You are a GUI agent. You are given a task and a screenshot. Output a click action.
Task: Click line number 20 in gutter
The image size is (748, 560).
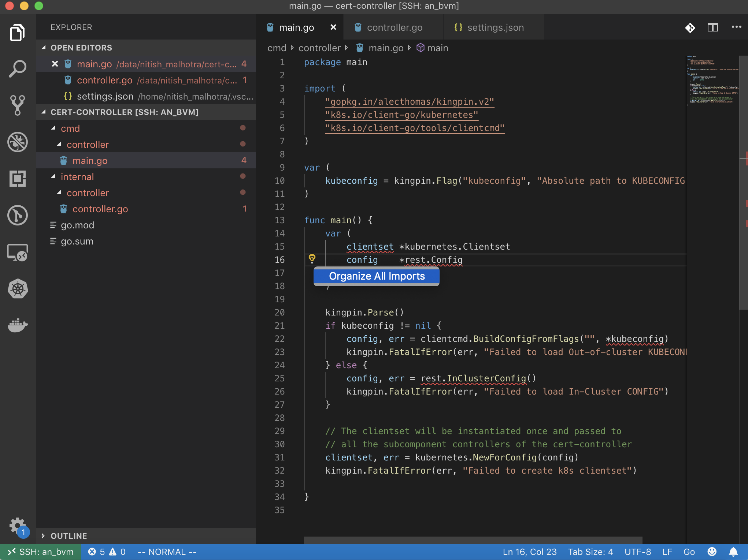(x=279, y=313)
